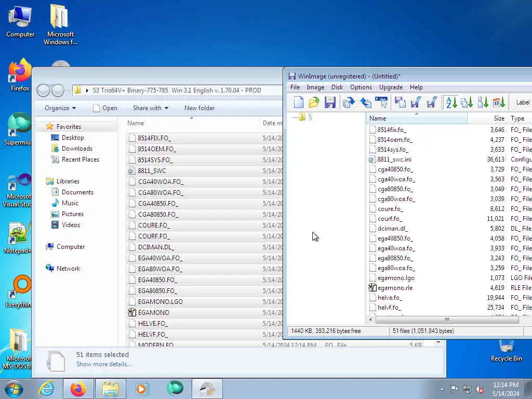Click the horizontal scrollbar in WinImage file list
532x399 pixels.
click(447, 320)
